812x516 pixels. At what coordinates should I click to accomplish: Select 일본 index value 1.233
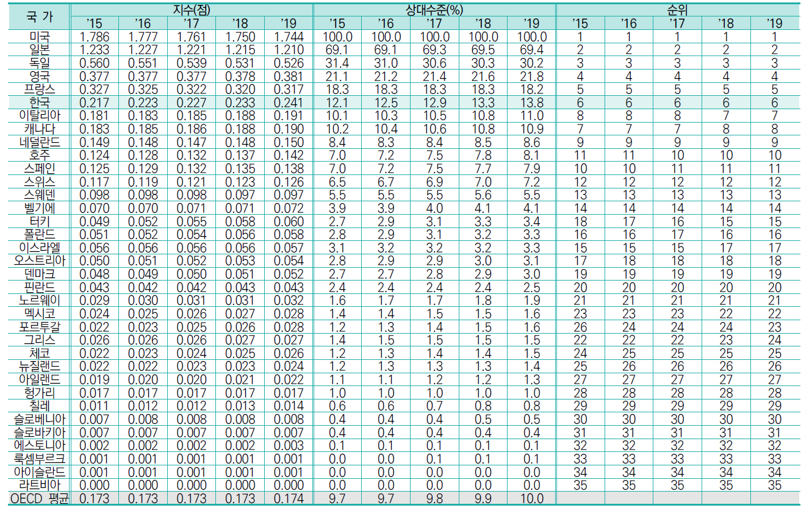(x=95, y=49)
